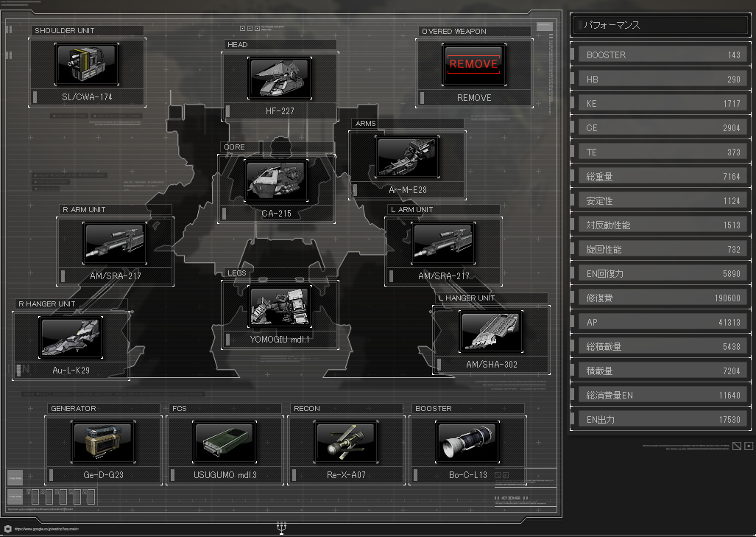Click the Bo-C-L13 name label
Image resolution: width=756 pixels, height=537 pixels.
(467, 475)
